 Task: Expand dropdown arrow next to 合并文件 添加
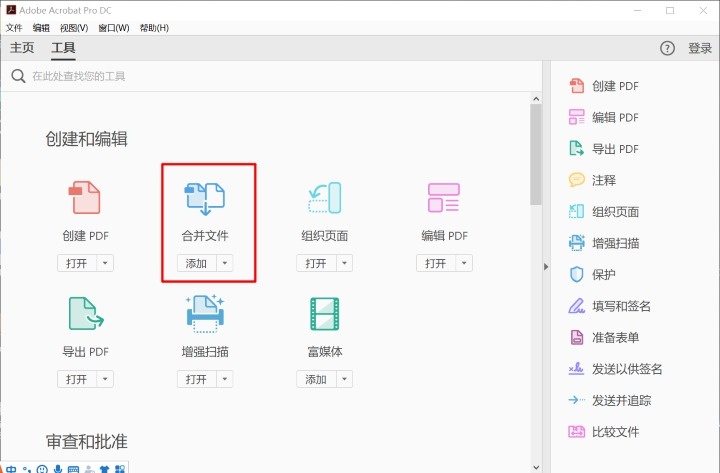pos(225,263)
